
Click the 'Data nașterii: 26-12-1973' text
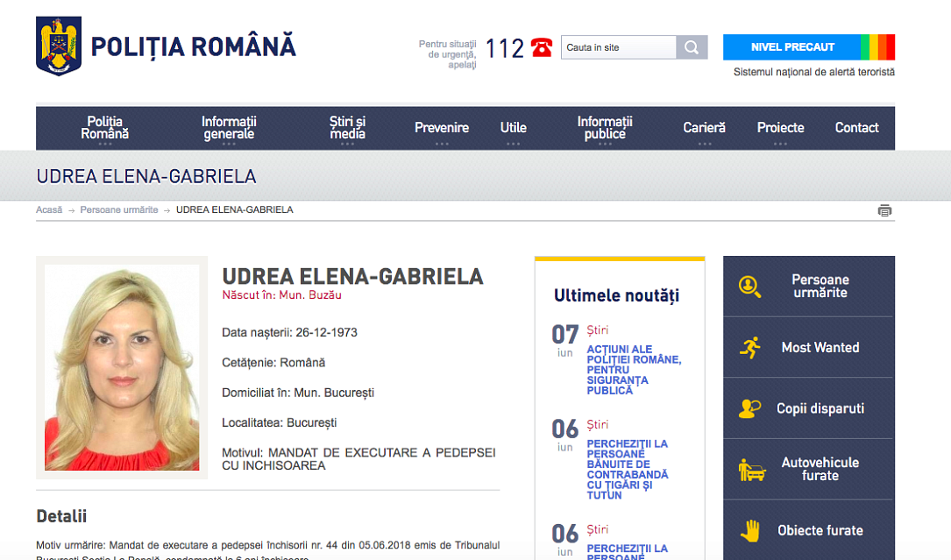point(289,332)
